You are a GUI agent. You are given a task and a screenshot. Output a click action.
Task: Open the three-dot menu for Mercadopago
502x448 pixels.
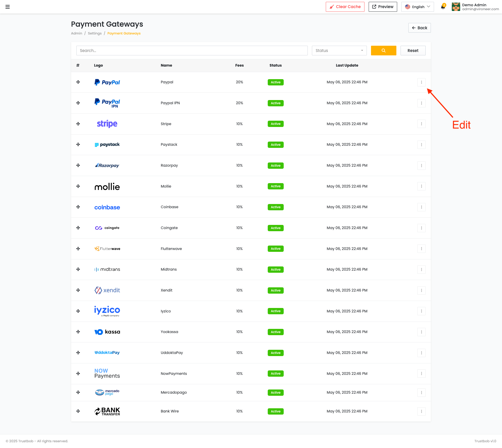point(421,393)
